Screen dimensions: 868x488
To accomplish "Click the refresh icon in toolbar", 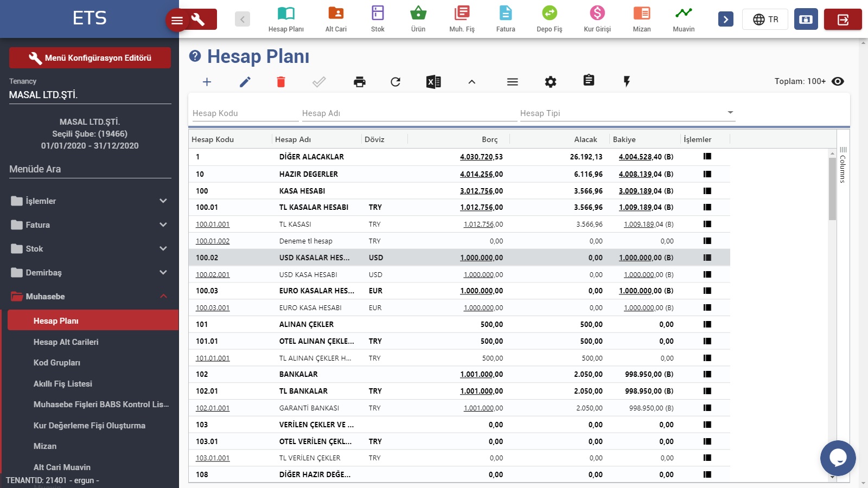I will 395,82.
